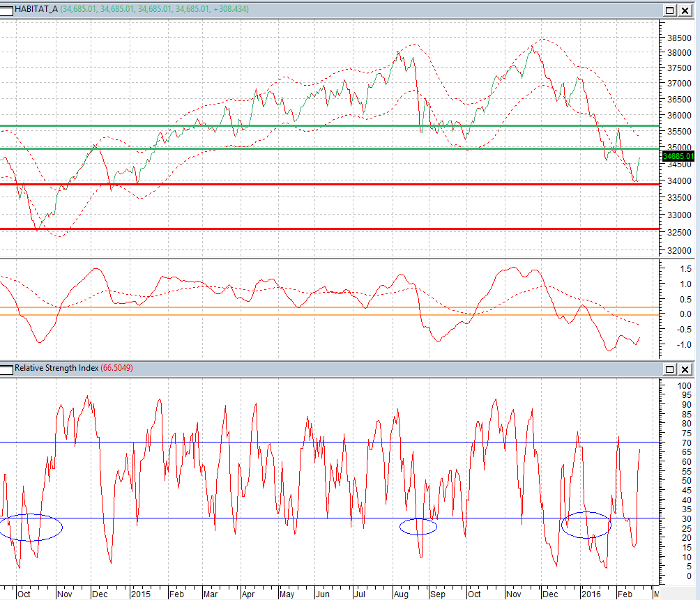Viewport: 700px width, 600px height.
Task: Select the blue RSI 30 oversold line
Action: point(330,518)
